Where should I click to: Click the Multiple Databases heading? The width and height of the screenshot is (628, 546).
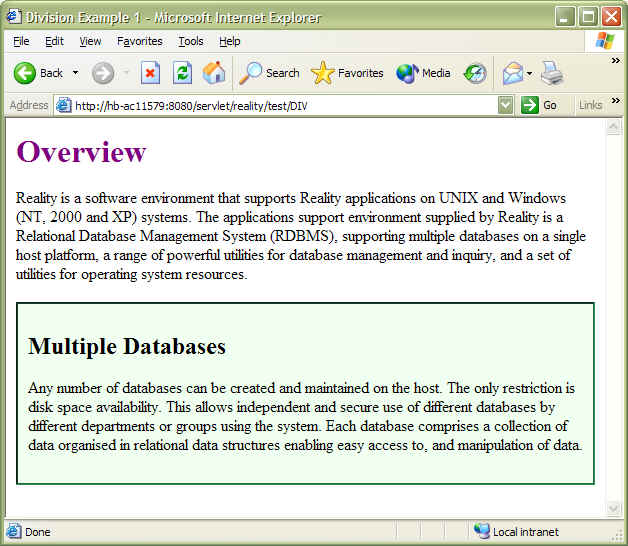click(x=127, y=347)
